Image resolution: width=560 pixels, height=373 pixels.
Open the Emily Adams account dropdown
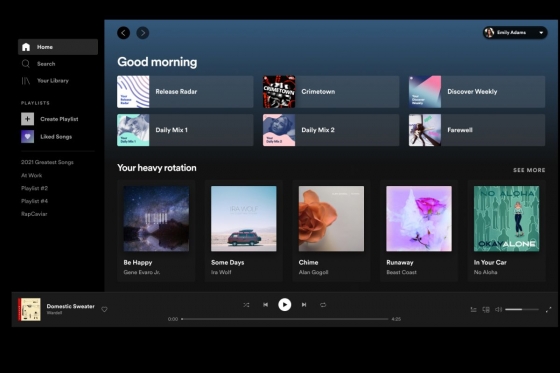[515, 33]
